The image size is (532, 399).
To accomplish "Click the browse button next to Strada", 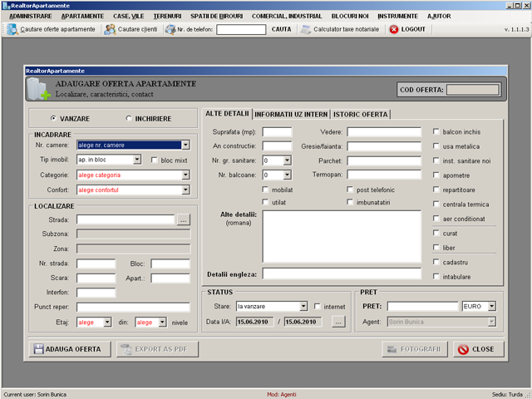I will pos(184,219).
